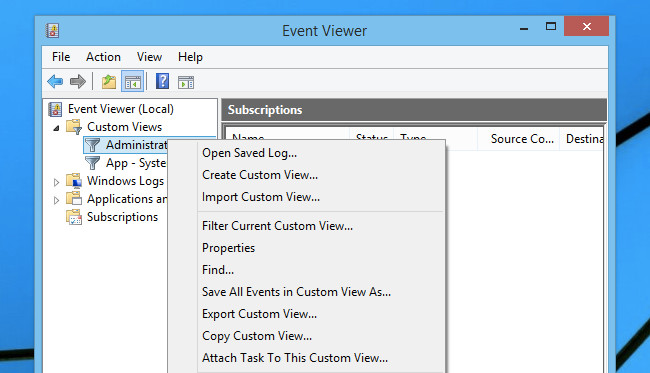Click the Destina... column header
This screenshot has width=650, height=373.
pyautogui.click(x=582, y=139)
